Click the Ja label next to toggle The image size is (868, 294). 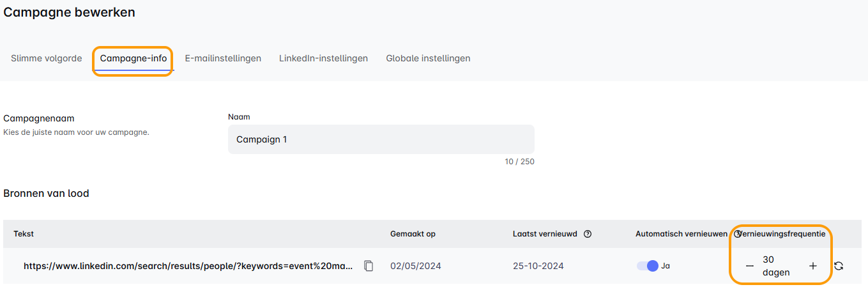(666, 266)
